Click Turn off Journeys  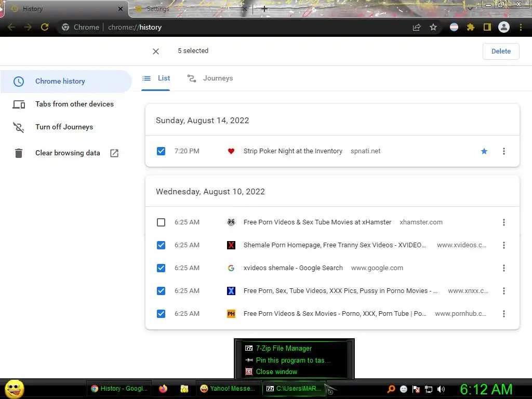point(66,127)
